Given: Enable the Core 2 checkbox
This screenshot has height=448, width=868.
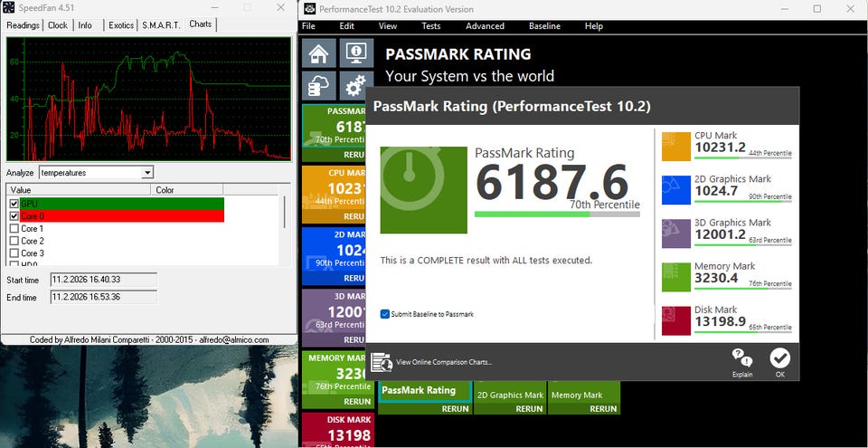Looking at the screenshot, I should point(14,241).
